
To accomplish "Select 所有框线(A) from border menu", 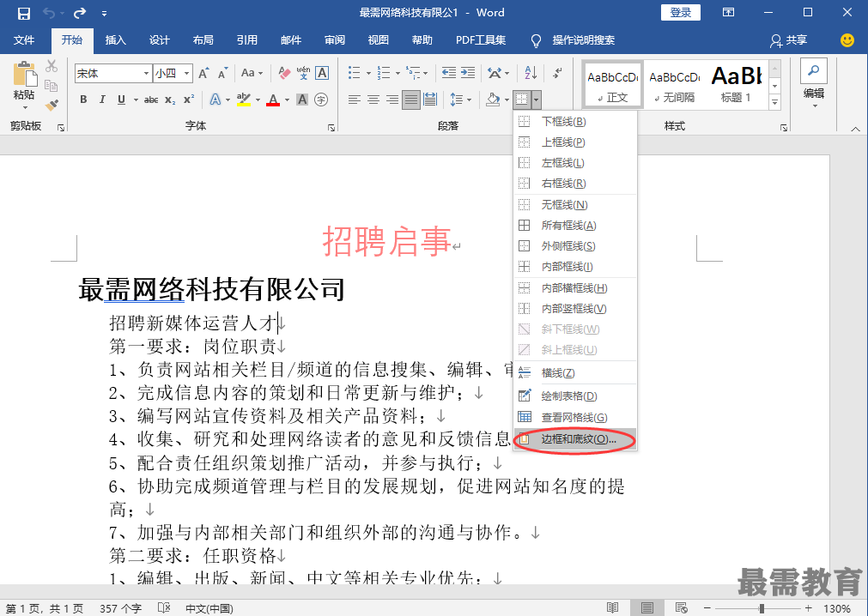I will click(x=575, y=226).
